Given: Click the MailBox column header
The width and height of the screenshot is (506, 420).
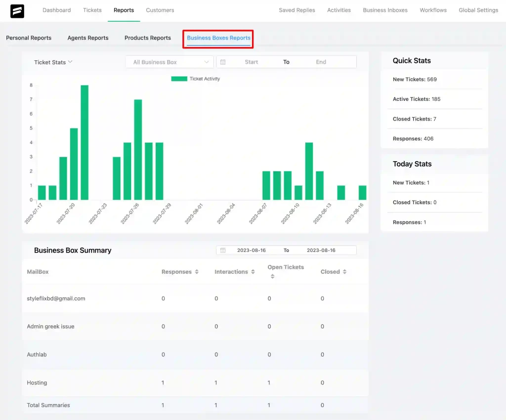Looking at the screenshot, I should coord(38,272).
